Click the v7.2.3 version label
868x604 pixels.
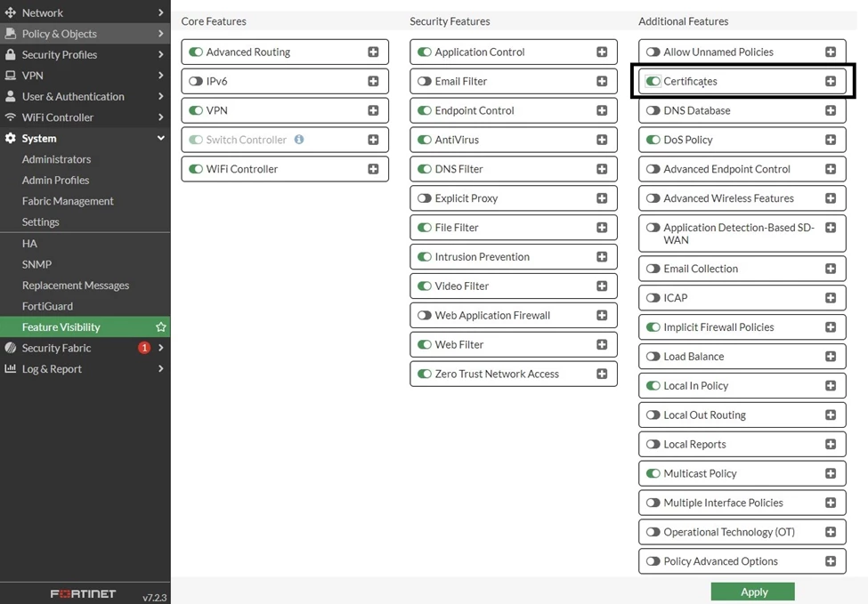coord(154,598)
